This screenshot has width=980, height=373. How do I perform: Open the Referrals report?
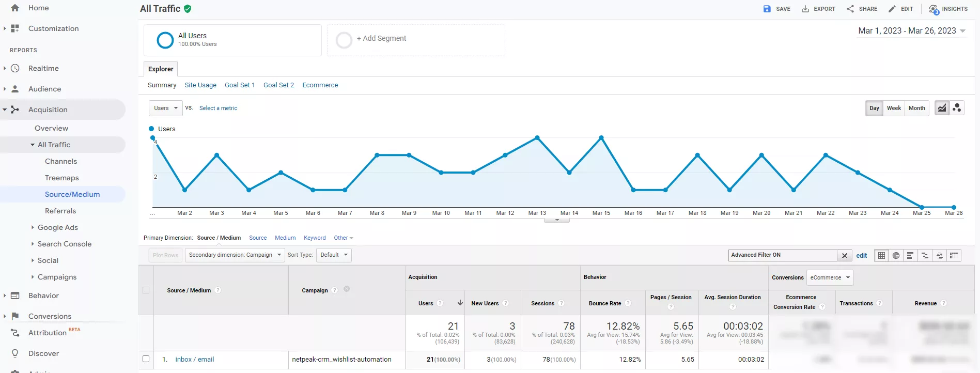[60, 211]
